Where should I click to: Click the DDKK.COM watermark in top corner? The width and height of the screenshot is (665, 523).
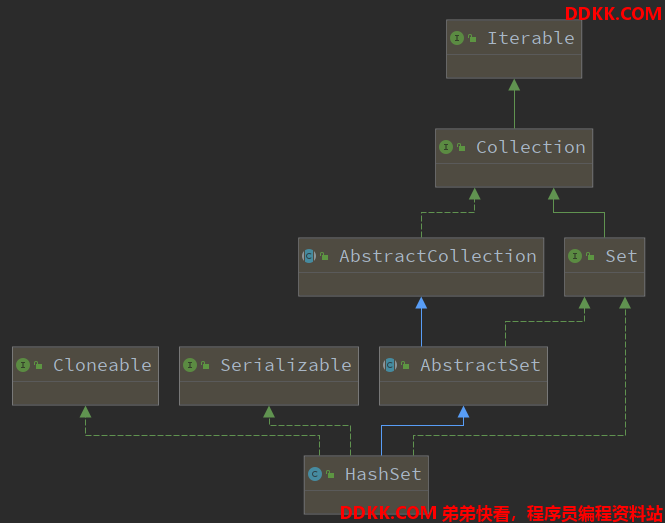[613, 14]
